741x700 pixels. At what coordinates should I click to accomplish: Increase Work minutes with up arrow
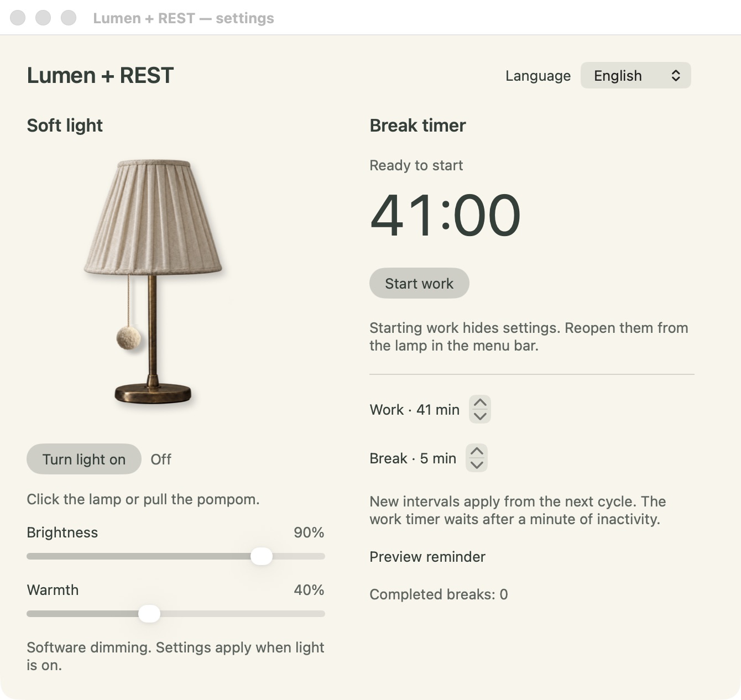click(x=480, y=403)
